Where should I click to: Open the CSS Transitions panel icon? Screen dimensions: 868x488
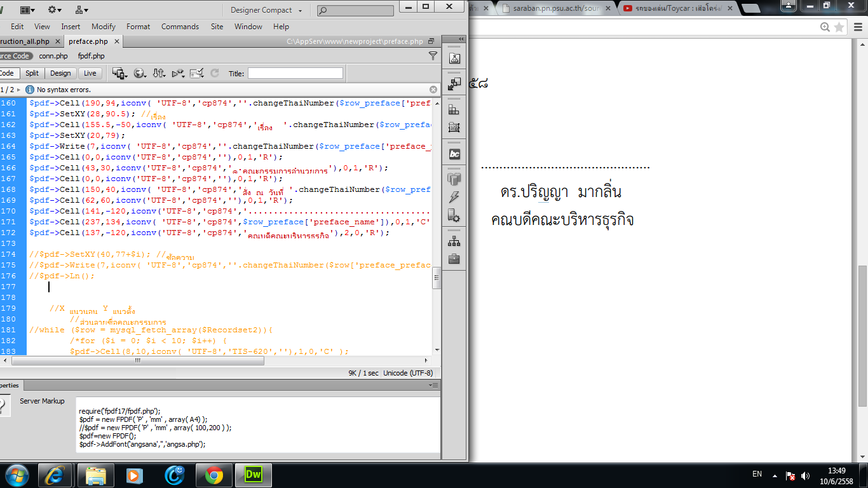click(x=454, y=128)
